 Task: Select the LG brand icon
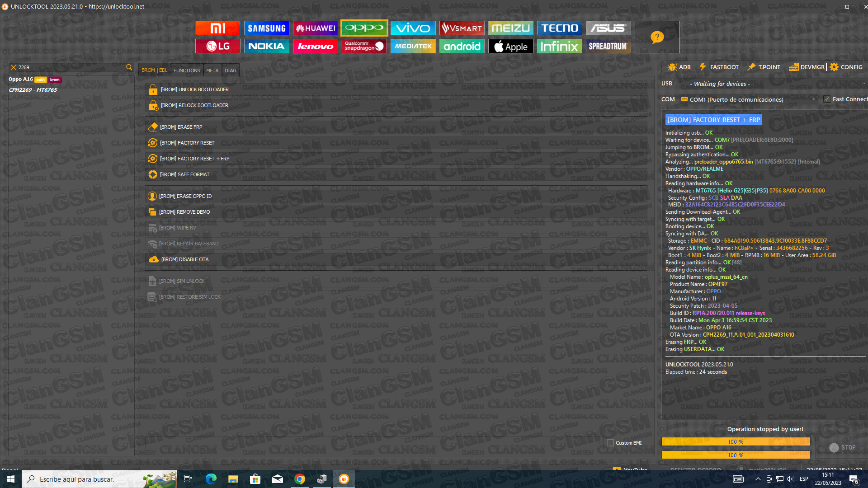pyautogui.click(x=218, y=46)
